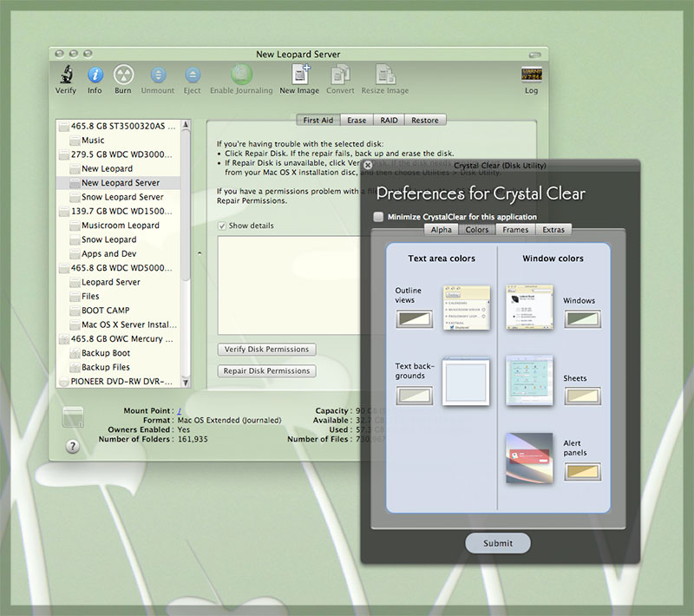Enable Minimize CrystalClear for this application
The height and width of the screenshot is (616, 694).
click(378, 217)
